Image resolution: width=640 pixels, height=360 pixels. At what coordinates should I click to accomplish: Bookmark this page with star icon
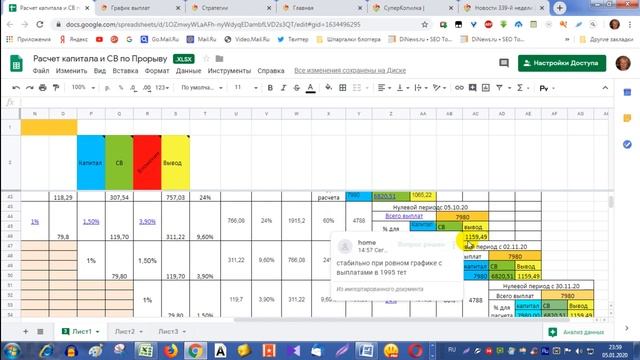(425, 24)
